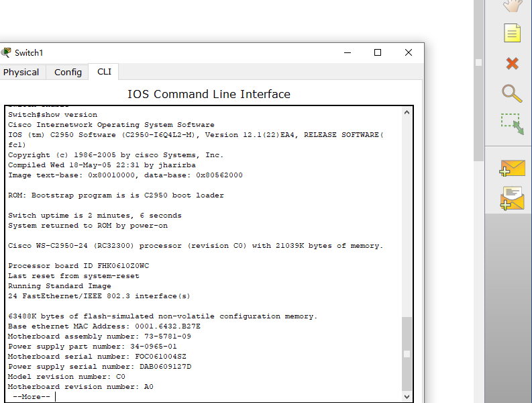The image size is (532, 403).
Task: Select the Resize Shape tool
Action: (x=512, y=124)
